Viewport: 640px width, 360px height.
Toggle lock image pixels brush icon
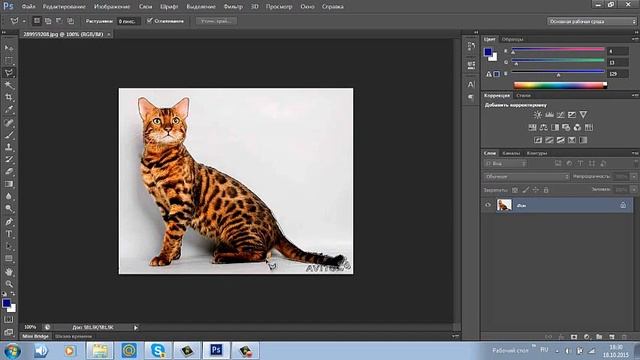click(526, 190)
